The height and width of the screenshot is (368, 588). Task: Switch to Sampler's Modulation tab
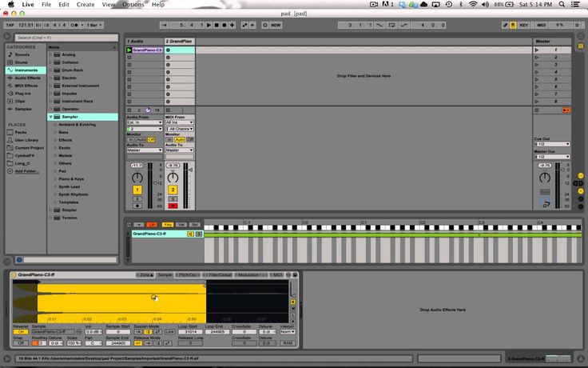click(x=251, y=275)
